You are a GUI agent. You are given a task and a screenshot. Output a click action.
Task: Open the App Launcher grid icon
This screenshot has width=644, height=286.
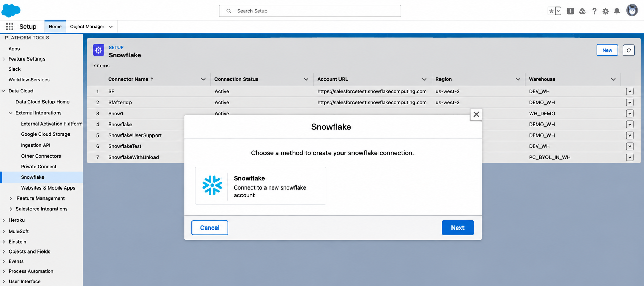pyautogui.click(x=10, y=27)
